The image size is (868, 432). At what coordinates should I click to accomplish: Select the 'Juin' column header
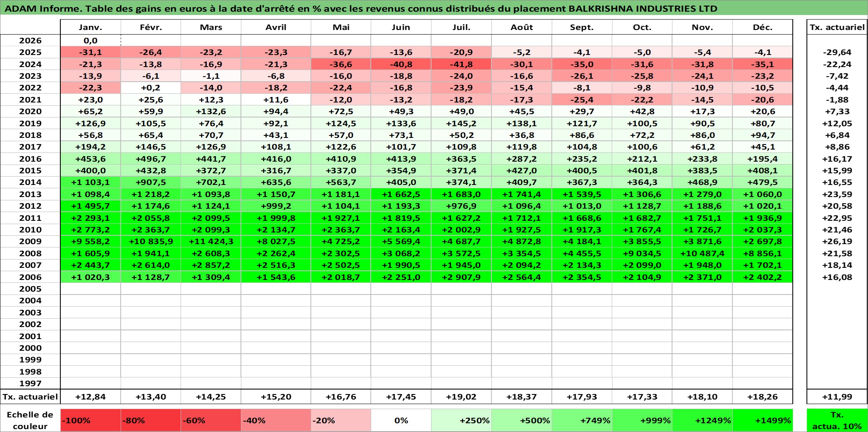pos(401,27)
